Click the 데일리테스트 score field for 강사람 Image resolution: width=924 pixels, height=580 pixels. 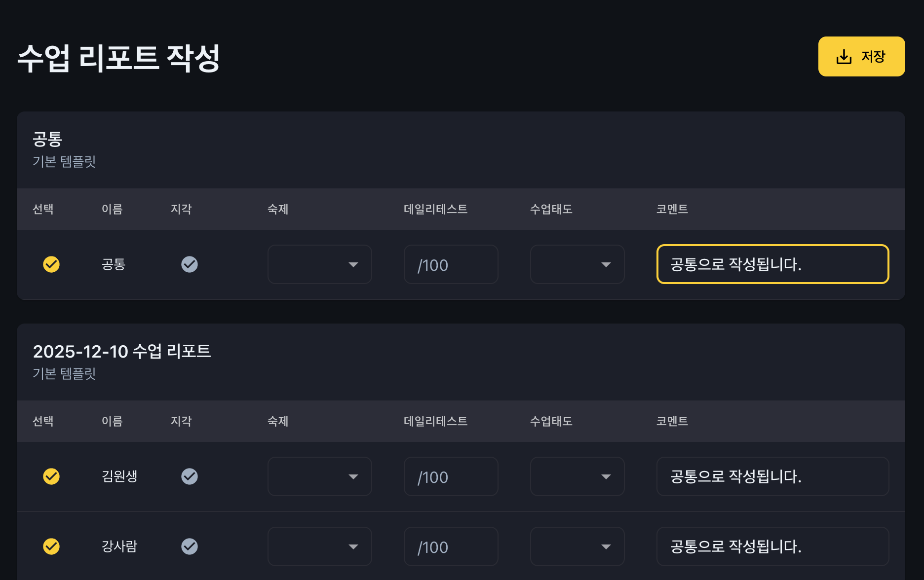pos(451,546)
